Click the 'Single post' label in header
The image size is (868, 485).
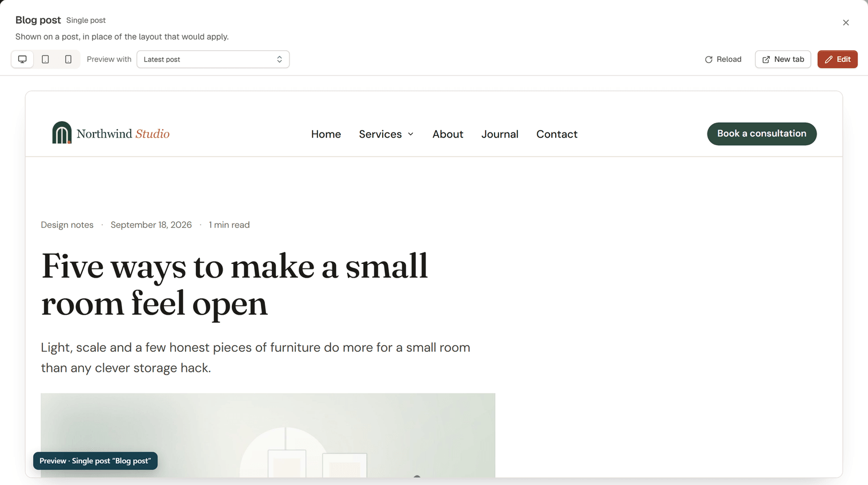click(86, 21)
